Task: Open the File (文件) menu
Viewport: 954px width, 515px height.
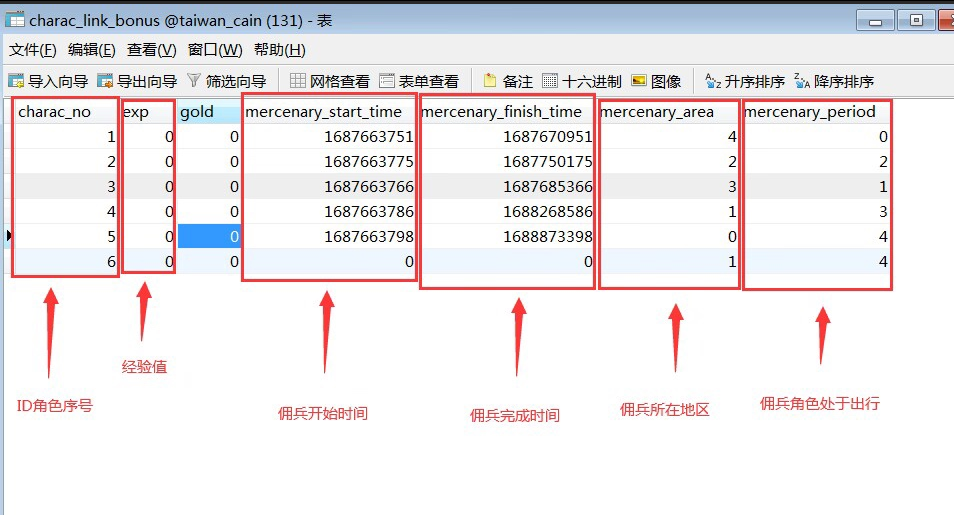Action: pyautogui.click(x=33, y=50)
